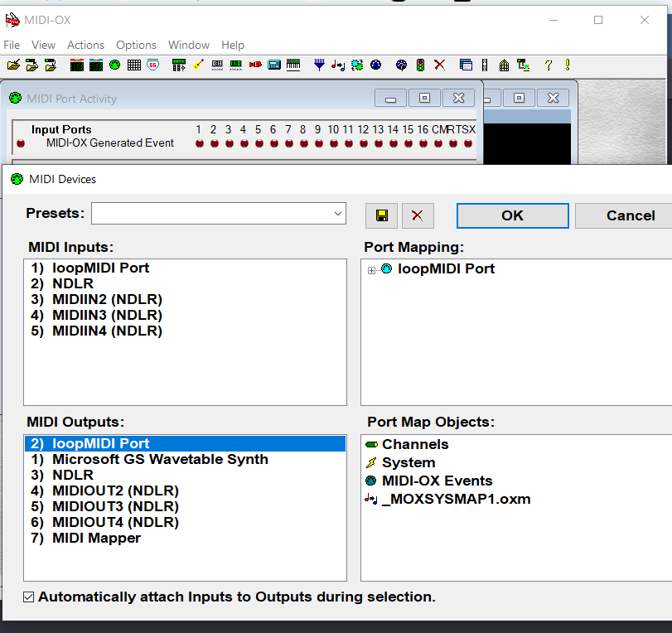This screenshot has height=633, width=672.
Task: Select _MOXSYSMAP1.oxm port map object
Action: (x=456, y=500)
